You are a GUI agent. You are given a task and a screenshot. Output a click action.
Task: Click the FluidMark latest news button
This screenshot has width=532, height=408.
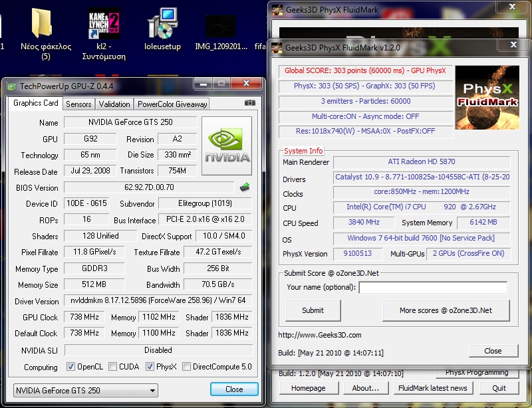pyautogui.click(x=433, y=388)
